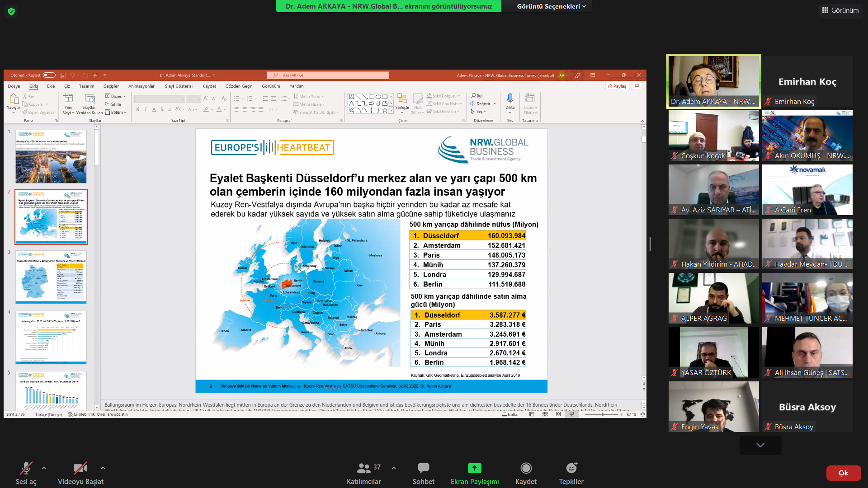Select slide 3 thumbnail in panel

tap(51, 277)
